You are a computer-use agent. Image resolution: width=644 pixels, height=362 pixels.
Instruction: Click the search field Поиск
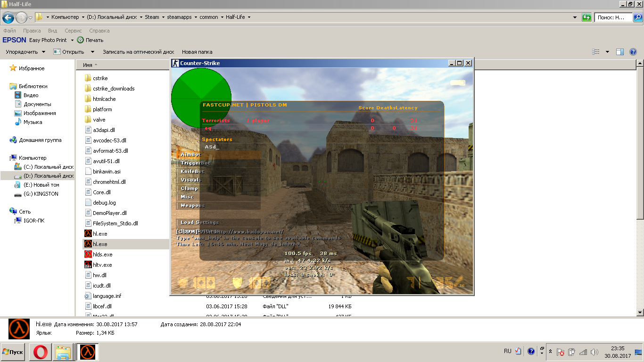[612, 17]
